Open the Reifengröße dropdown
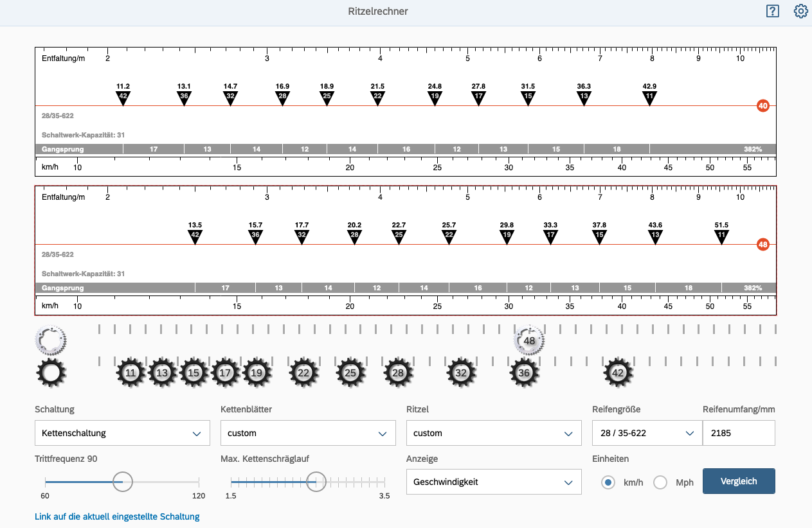 pos(647,433)
